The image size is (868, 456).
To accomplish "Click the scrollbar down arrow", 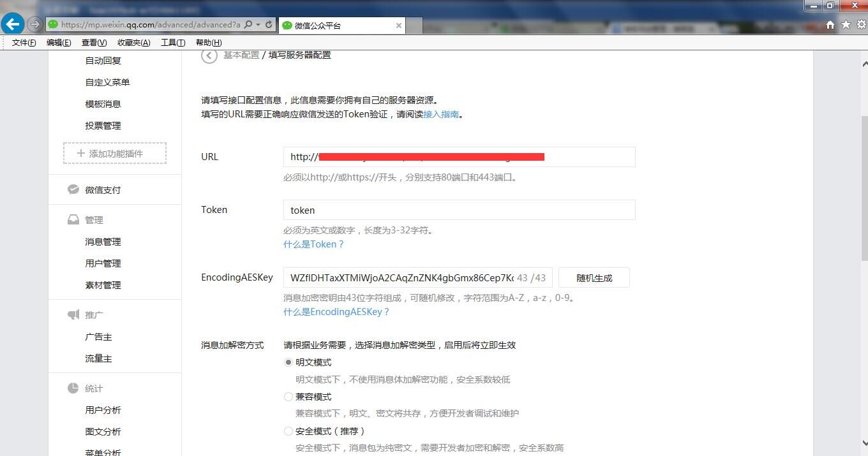I will tap(865, 442).
